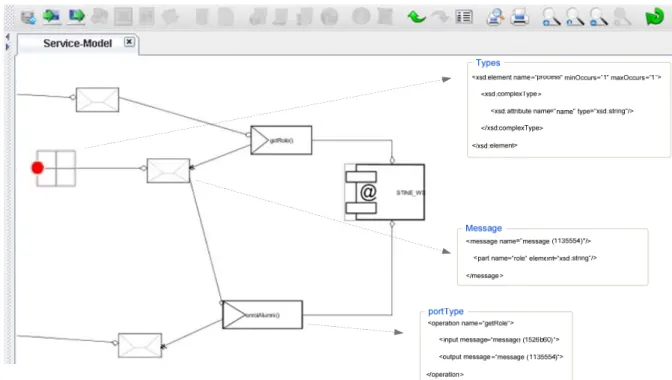
Task: Click the green undo arrow
Action: (417, 17)
